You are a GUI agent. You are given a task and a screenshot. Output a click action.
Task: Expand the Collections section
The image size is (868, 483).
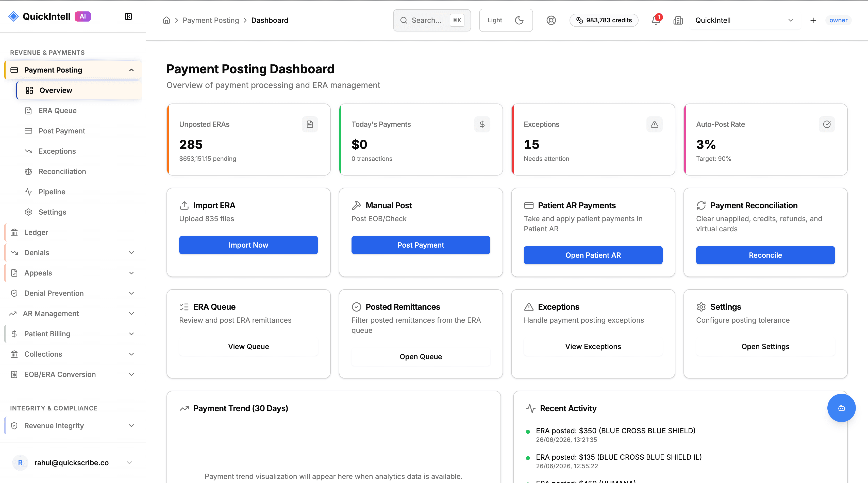pos(131,354)
